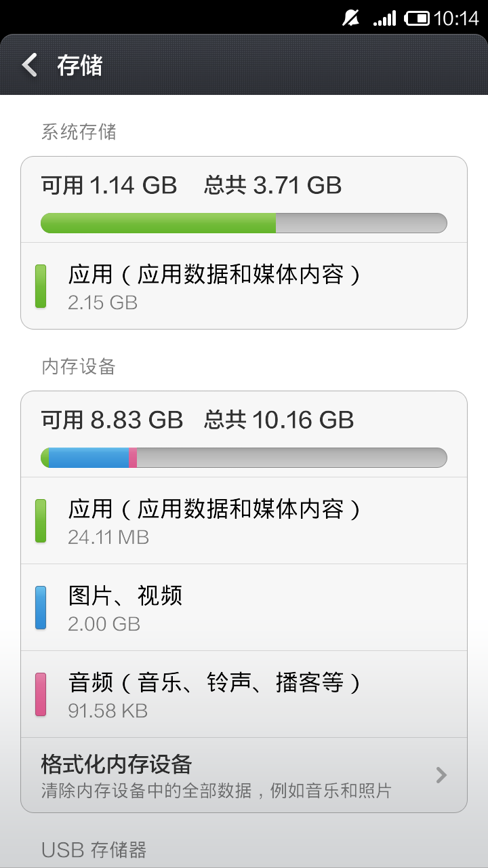This screenshot has height=868, width=488.
Task: Open apps entry showing 2.15 GB
Action: [244, 286]
